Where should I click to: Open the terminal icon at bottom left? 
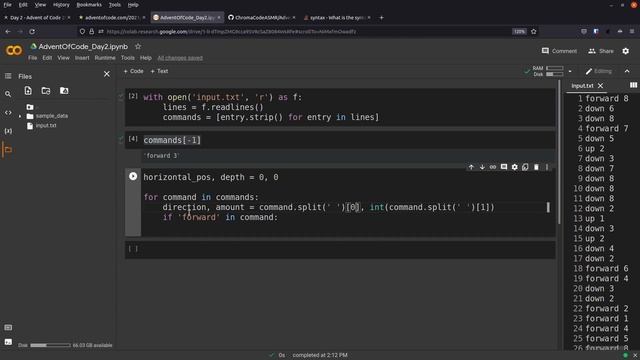coord(8,342)
